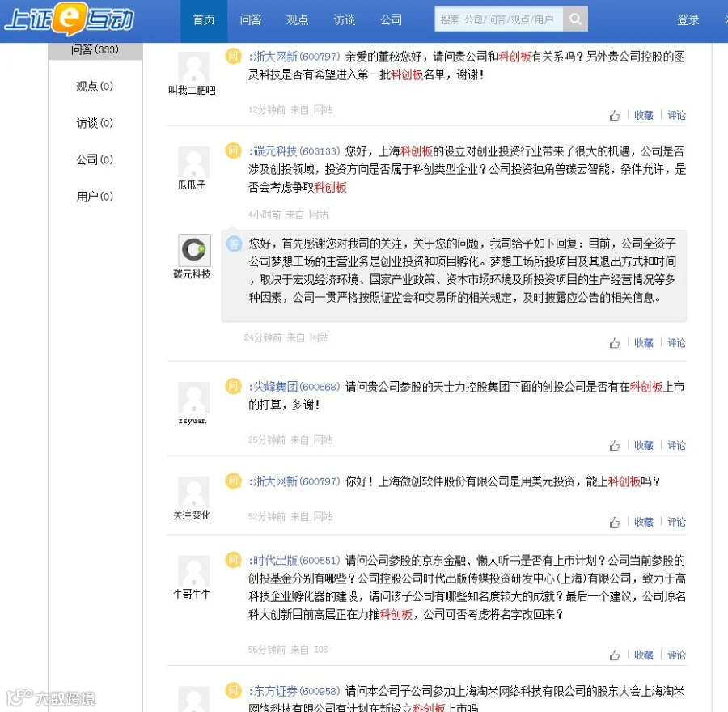Switch to the 访谈 navigation tab
The width and height of the screenshot is (728, 712).
click(x=344, y=20)
